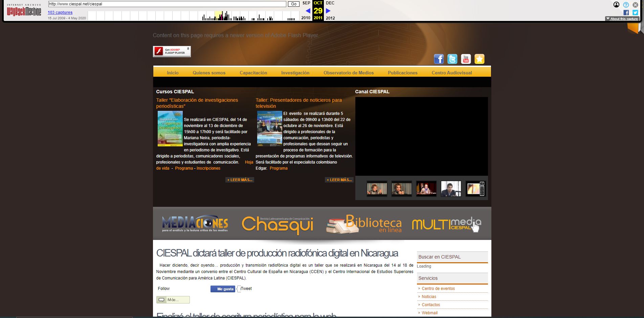Click the capture timeline highlighted 2011 bar

click(219, 16)
